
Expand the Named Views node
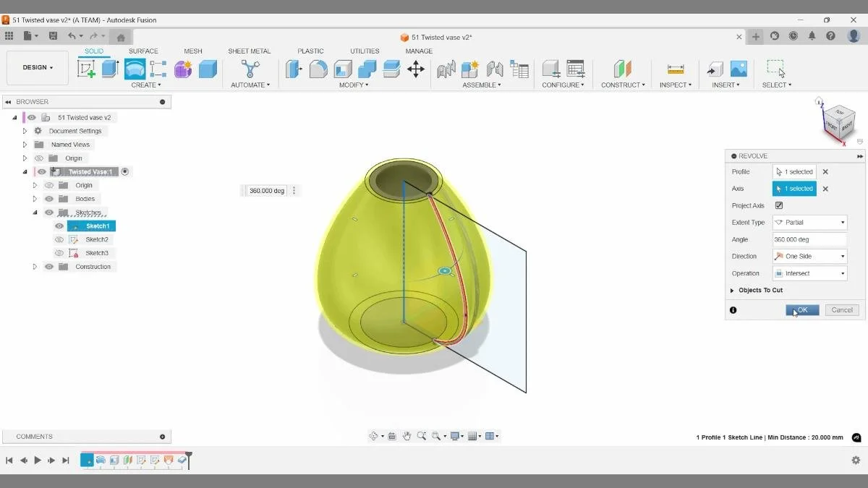click(x=25, y=145)
